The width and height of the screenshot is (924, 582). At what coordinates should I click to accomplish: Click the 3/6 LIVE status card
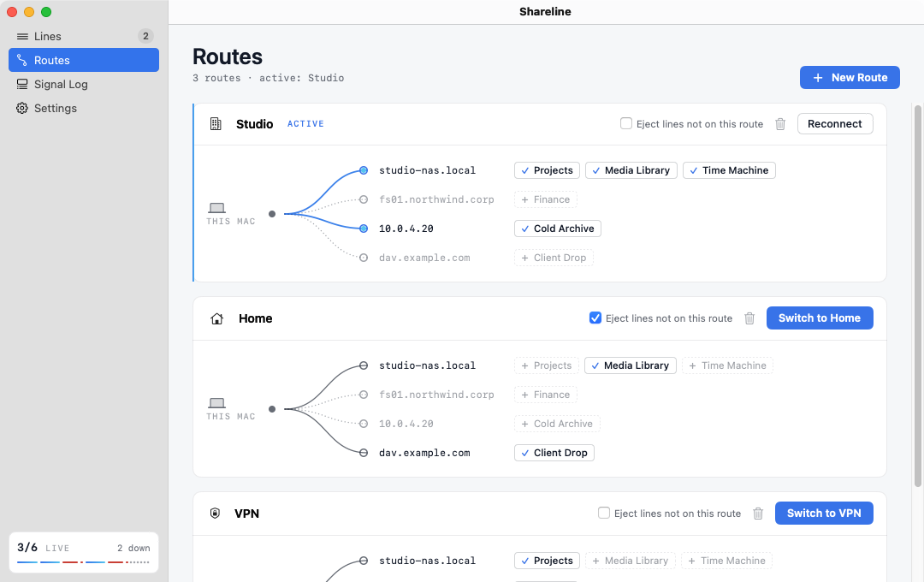(x=84, y=553)
